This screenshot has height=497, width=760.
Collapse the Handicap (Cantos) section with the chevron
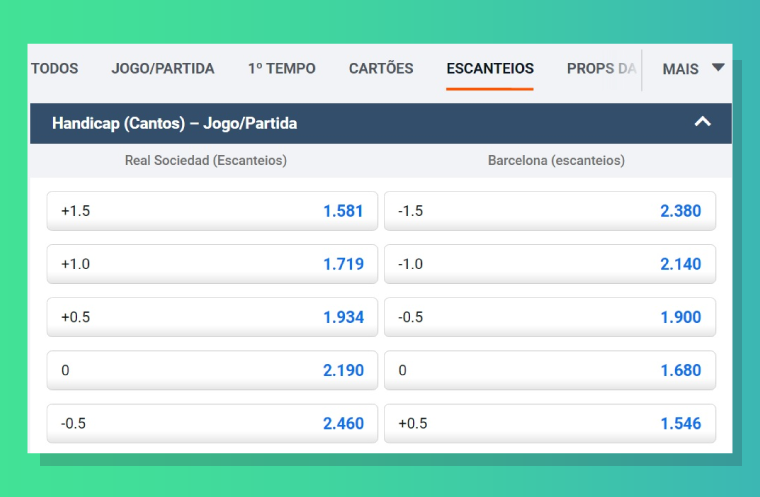coord(702,122)
